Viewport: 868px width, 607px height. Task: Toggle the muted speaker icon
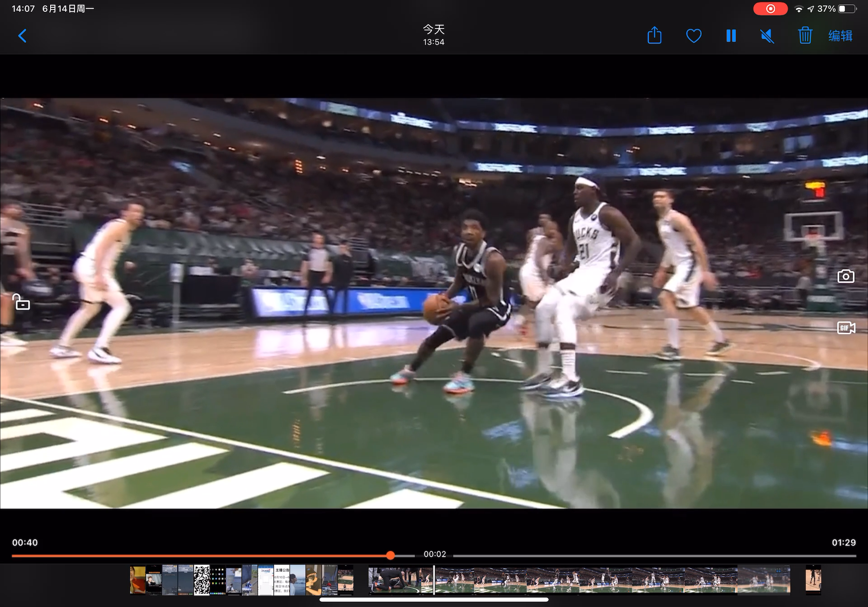[767, 36]
